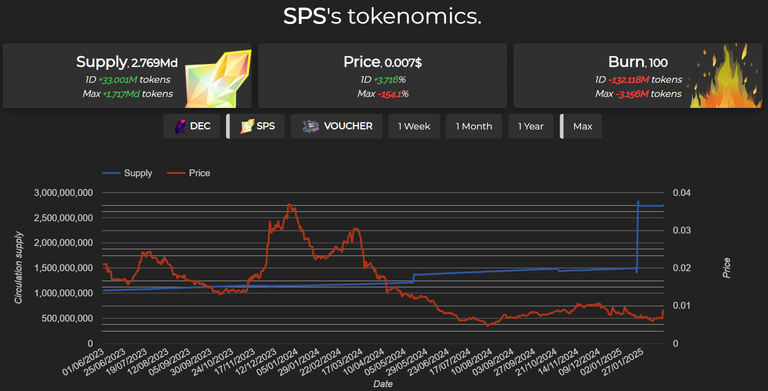Click the Date axis title
The width and height of the screenshot is (768, 391).
383,384
